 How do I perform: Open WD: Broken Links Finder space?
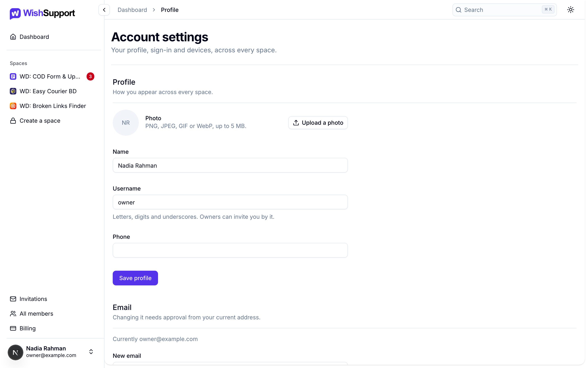[x=54, y=106]
